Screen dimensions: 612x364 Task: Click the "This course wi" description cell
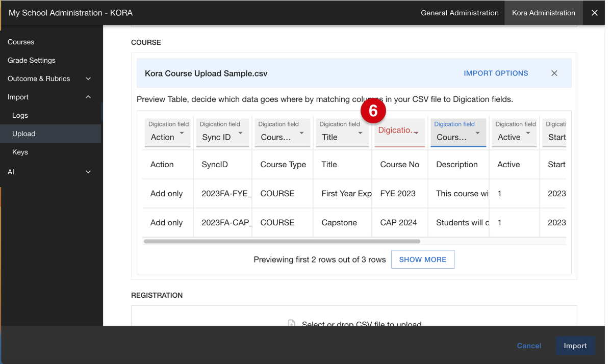458,194
